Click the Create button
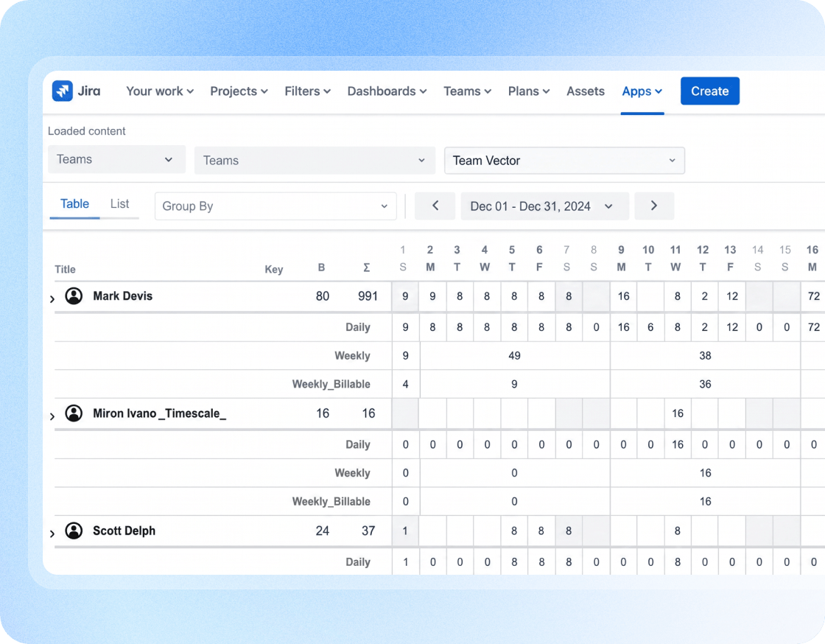The image size is (825, 644). pyautogui.click(x=710, y=91)
